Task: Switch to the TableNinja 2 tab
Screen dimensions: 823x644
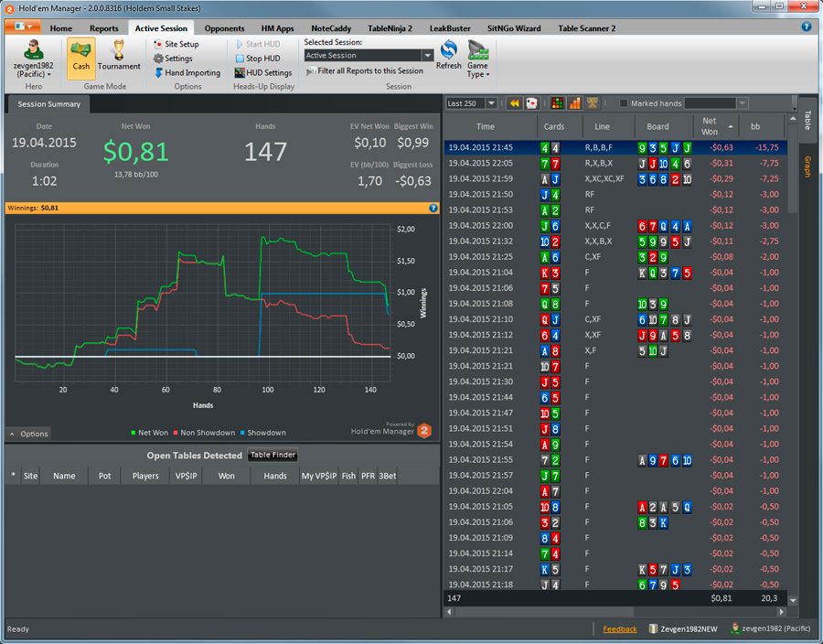Action: tap(390, 28)
